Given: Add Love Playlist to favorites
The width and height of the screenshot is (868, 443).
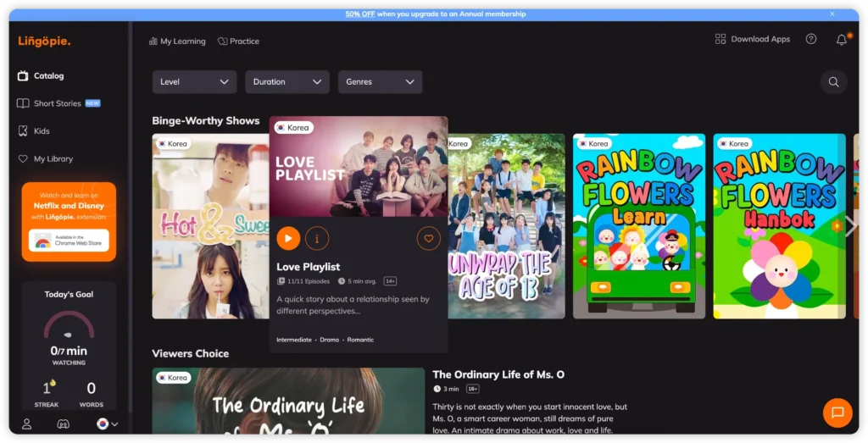Looking at the screenshot, I should pos(428,238).
